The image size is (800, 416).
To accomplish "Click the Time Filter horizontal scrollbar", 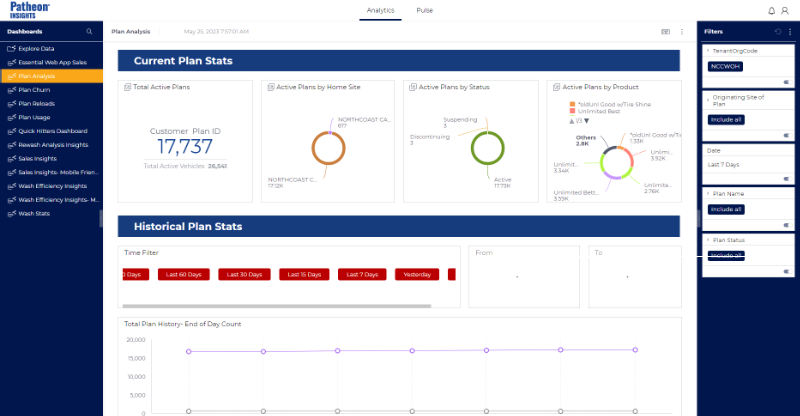I will coord(277,306).
